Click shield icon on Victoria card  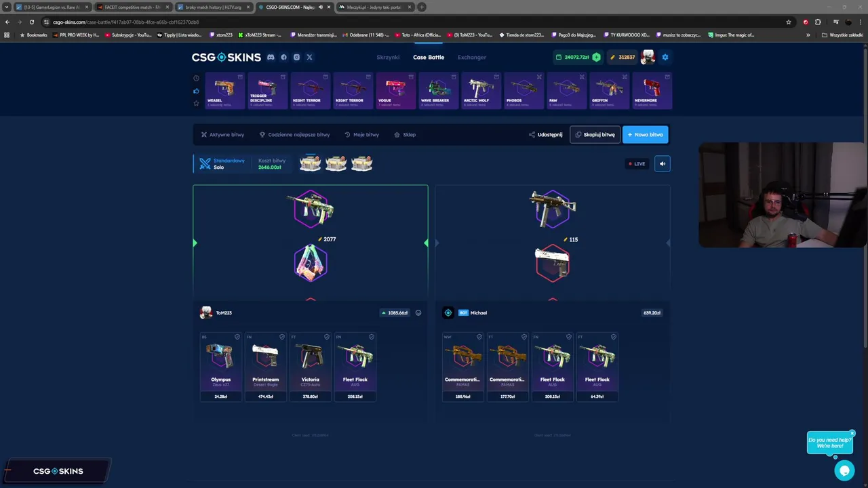[327, 337]
